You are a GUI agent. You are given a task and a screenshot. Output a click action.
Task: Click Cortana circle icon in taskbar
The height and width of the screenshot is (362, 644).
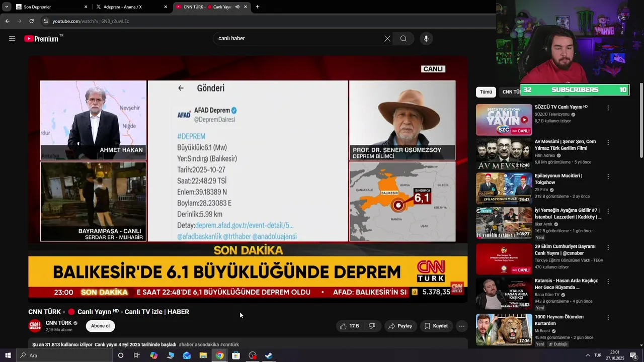[121, 355]
